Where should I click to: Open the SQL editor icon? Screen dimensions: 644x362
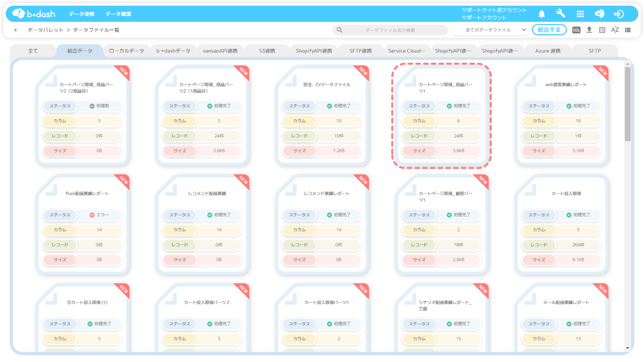(576, 30)
